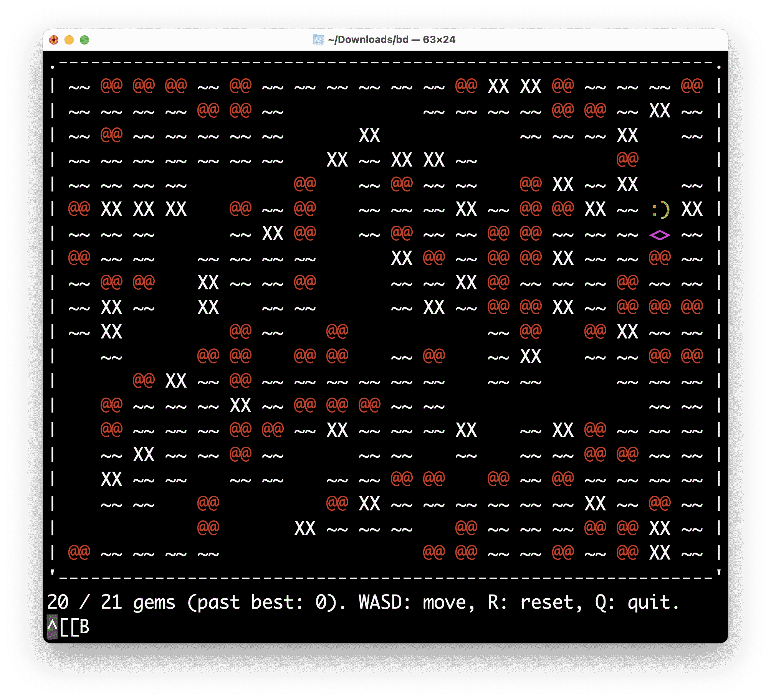Screen dimensions: 771x700
Task: Click the lone @@ boulder in fourth row
Action: pyautogui.click(x=627, y=159)
